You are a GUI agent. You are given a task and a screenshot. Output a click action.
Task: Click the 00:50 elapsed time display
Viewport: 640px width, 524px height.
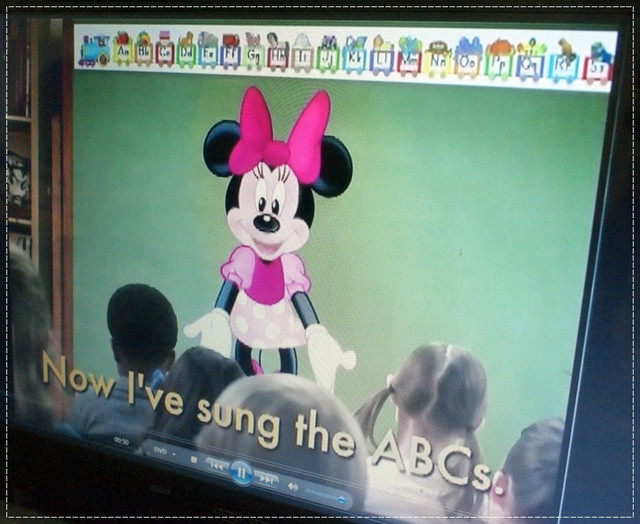point(121,441)
